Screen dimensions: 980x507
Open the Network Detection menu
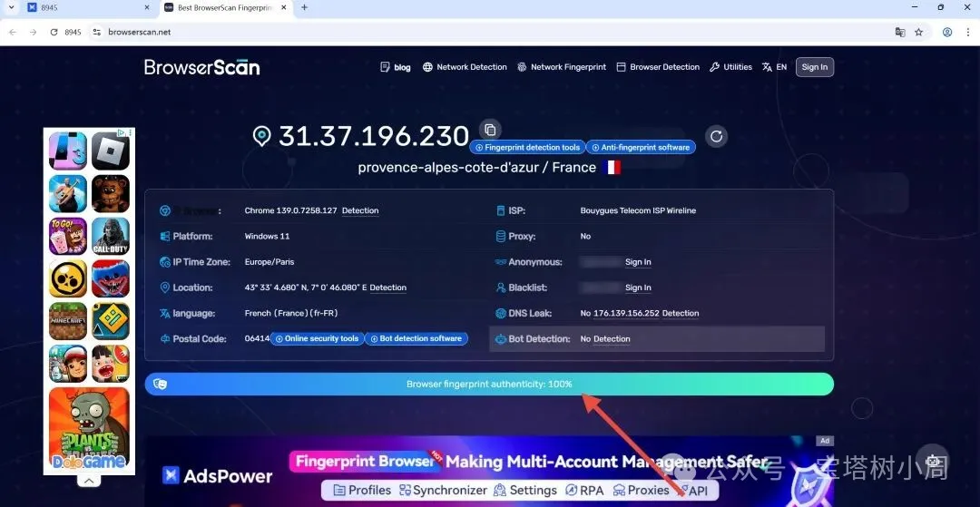465,67
